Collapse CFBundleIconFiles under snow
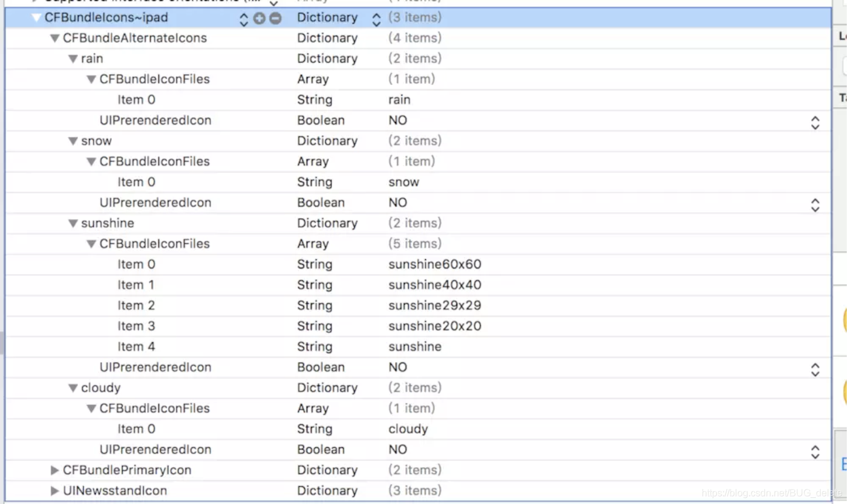The height and width of the screenshot is (504, 848). point(92,162)
